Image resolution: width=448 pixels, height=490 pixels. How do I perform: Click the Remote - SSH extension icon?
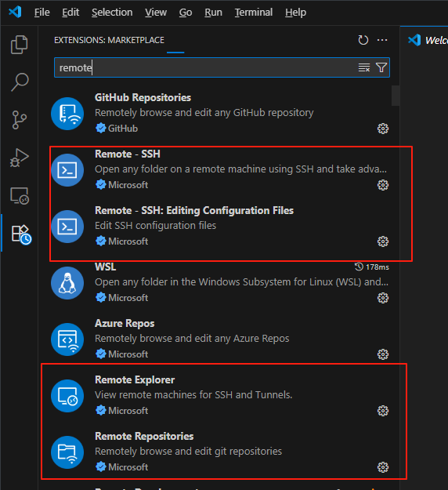pos(67,170)
